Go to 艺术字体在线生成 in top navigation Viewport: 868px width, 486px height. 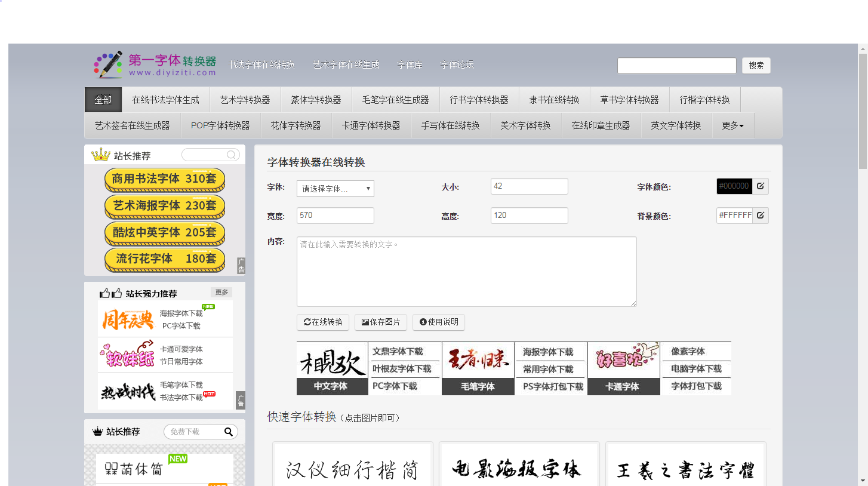click(x=346, y=64)
